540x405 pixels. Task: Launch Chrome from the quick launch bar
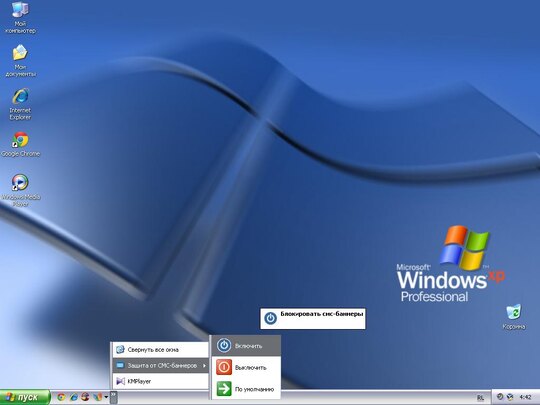pos(61,397)
